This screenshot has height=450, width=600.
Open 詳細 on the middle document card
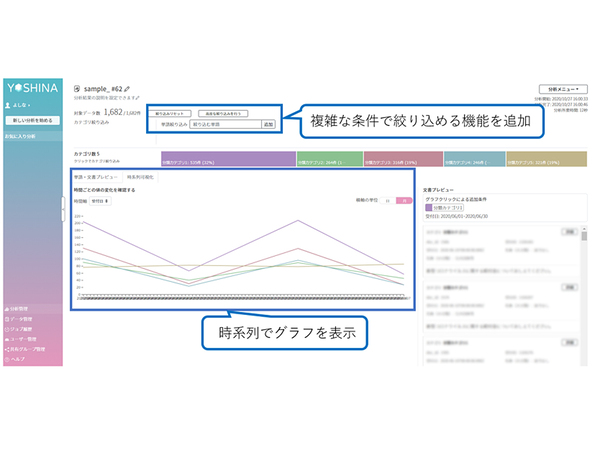click(569, 287)
